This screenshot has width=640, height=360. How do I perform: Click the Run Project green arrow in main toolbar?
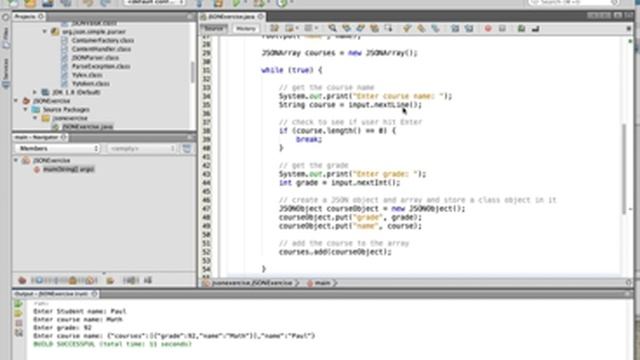coord(236,3)
